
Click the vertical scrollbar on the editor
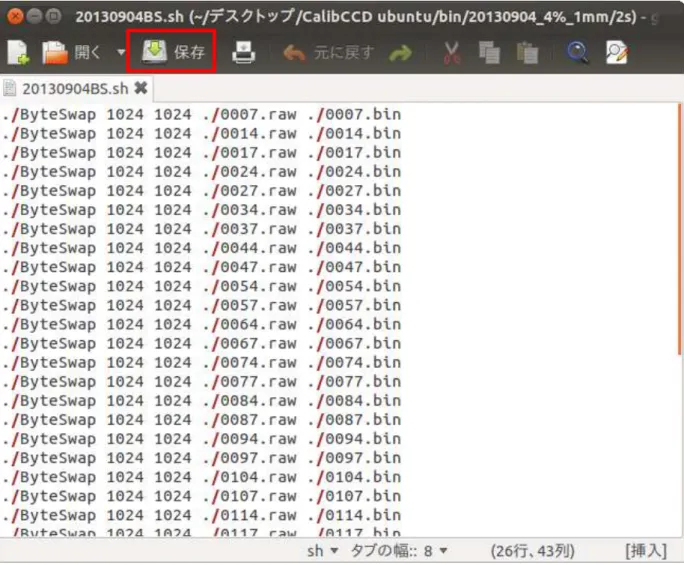click(680, 229)
